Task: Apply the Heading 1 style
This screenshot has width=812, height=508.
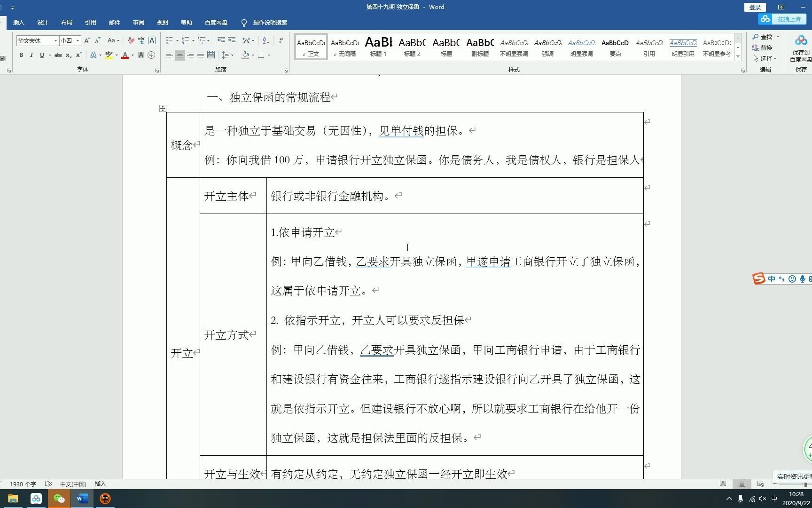Action: click(378, 47)
